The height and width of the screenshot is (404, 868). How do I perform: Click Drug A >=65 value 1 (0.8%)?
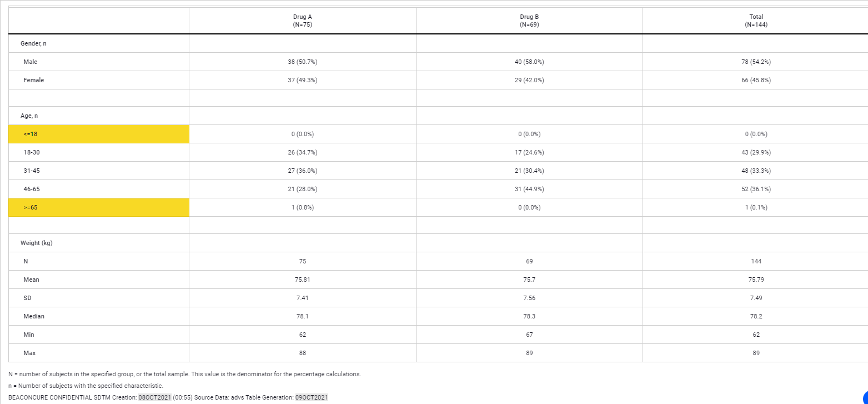[x=302, y=207]
